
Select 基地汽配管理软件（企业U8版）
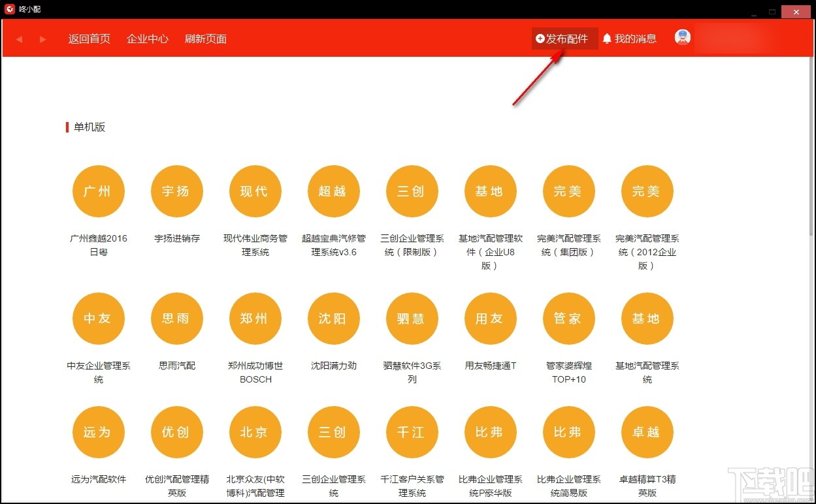490,191
